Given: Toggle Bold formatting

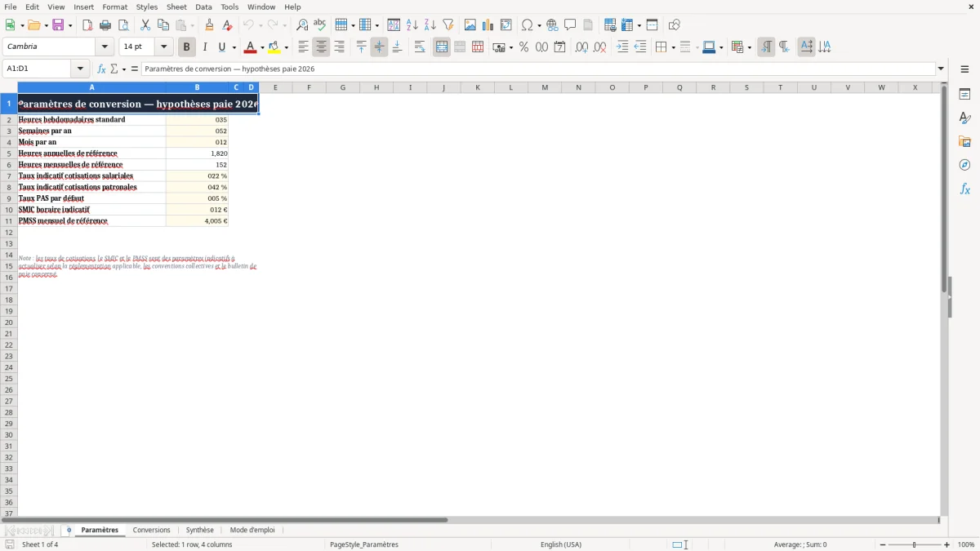Looking at the screenshot, I should coord(186,47).
